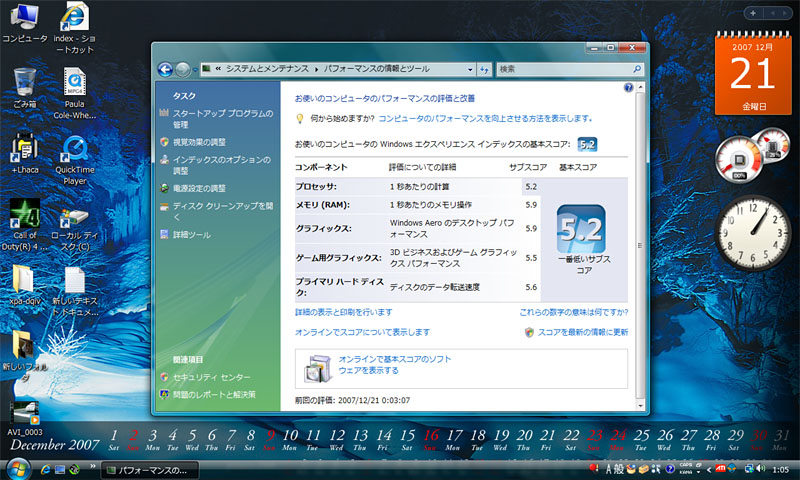Open the Windows Start orb
Viewport: 800px width, 480px height.
[17, 469]
